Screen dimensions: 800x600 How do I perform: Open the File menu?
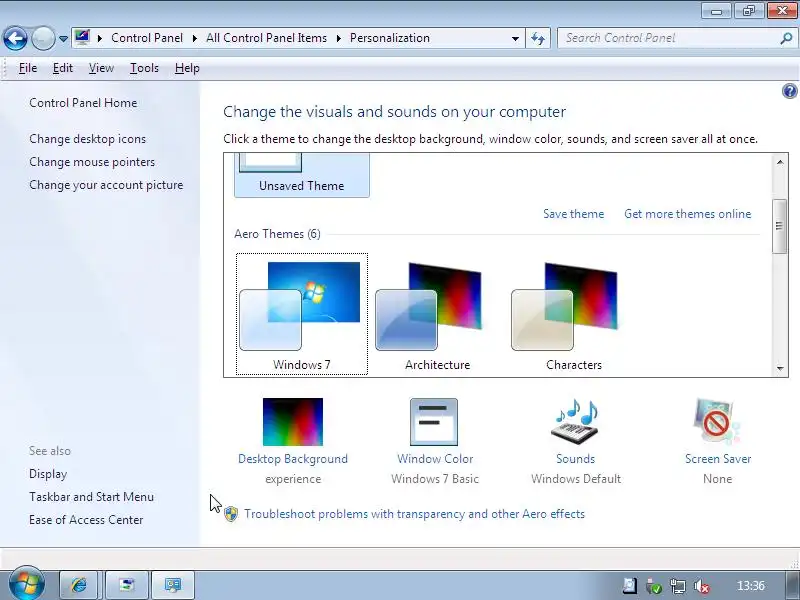[28, 68]
